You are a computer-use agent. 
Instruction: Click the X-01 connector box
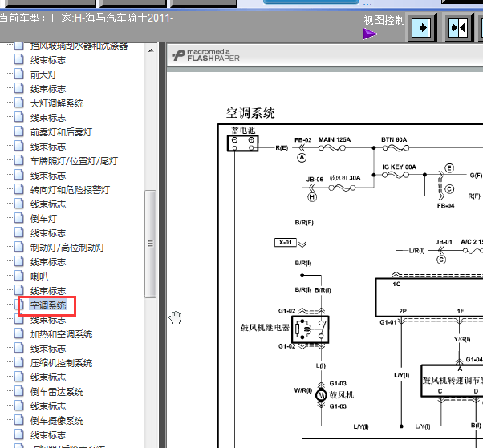(x=286, y=243)
